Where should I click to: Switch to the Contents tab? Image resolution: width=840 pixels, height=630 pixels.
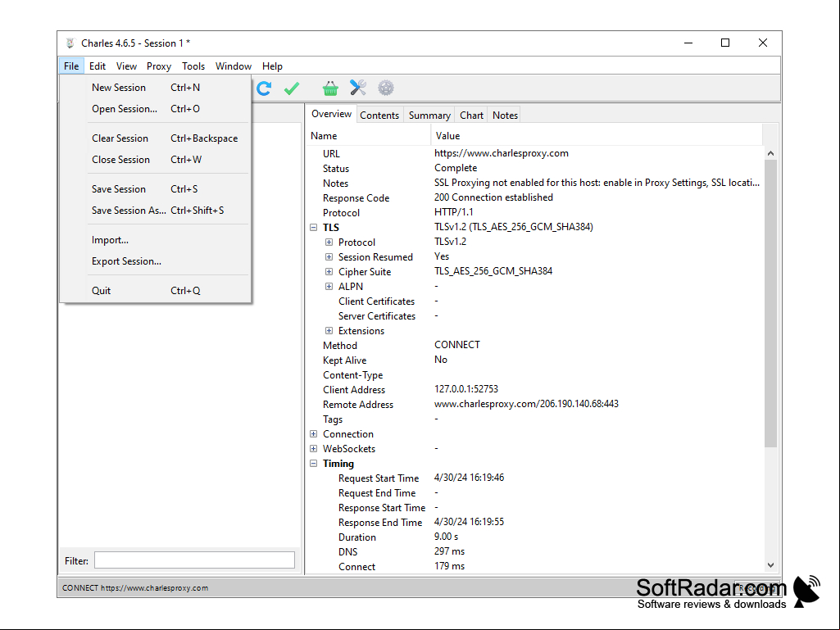(x=379, y=116)
